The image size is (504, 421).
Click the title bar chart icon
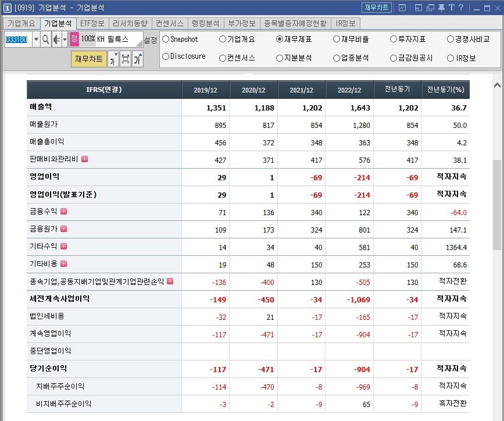tap(402, 8)
